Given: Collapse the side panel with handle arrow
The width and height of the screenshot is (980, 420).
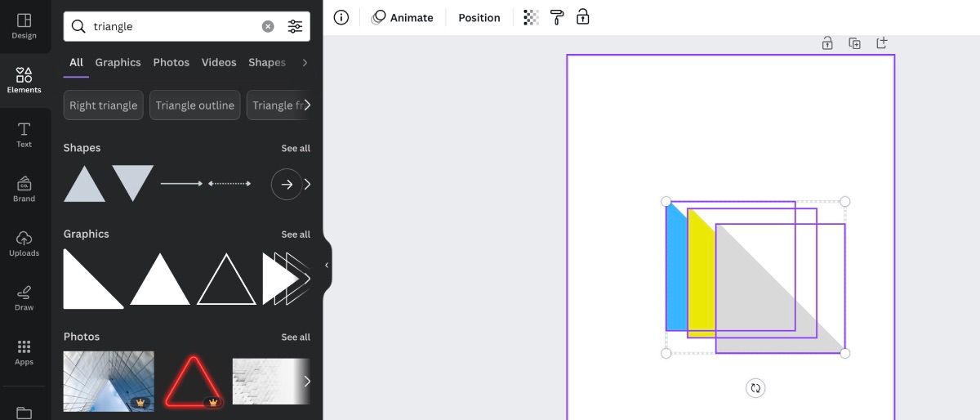Looking at the screenshot, I should [327, 265].
